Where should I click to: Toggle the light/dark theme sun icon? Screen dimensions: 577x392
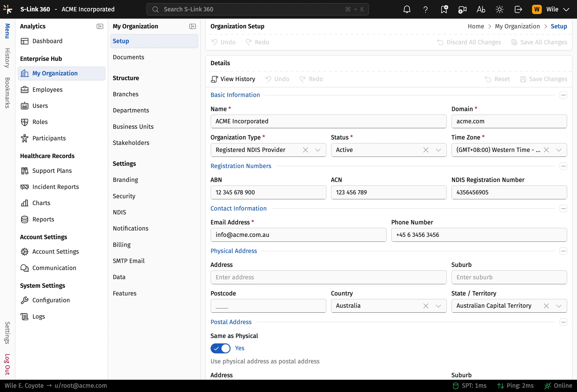coord(499,10)
